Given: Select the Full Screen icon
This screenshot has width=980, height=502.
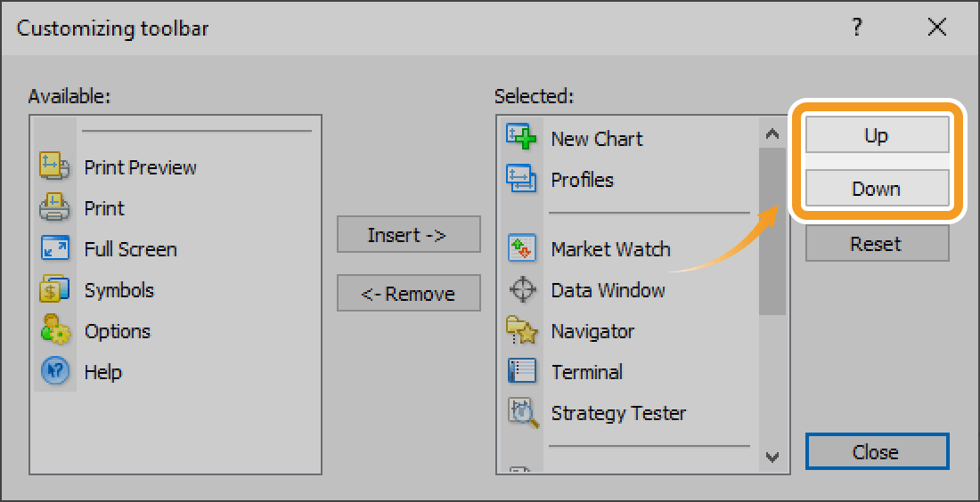Looking at the screenshot, I should tap(54, 249).
